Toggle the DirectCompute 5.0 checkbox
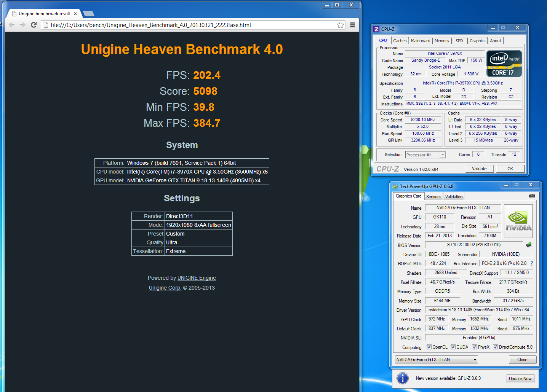The image size is (547, 392). point(495,347)
